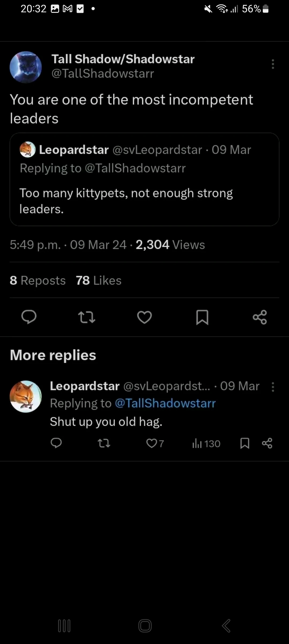This screenshot has width=289, height=644.
Task: Repost the main Tall Shadow post
Action: [86, 317]
